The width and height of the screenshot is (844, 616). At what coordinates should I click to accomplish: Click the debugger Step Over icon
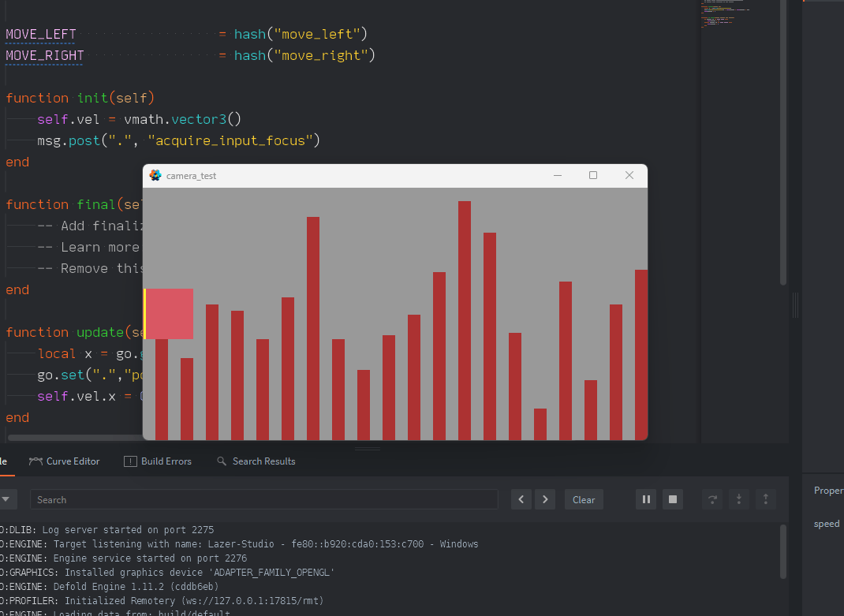pos(713,499)
